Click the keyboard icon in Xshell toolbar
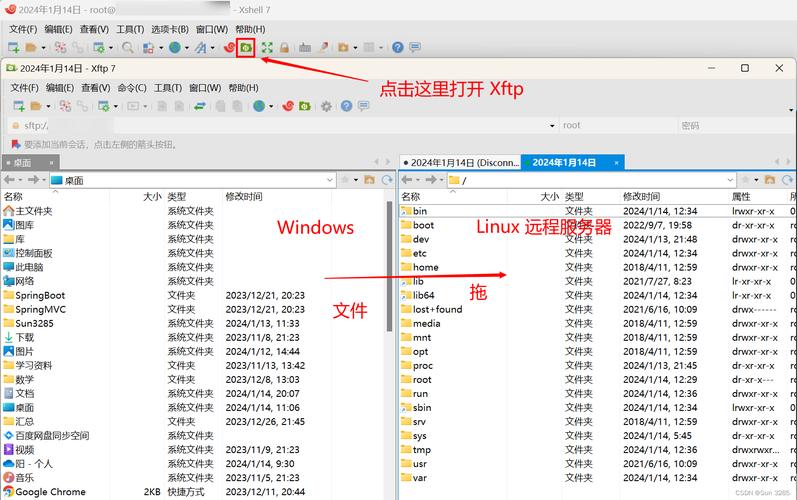Screen dimensions: 797x500 point(305,48)
